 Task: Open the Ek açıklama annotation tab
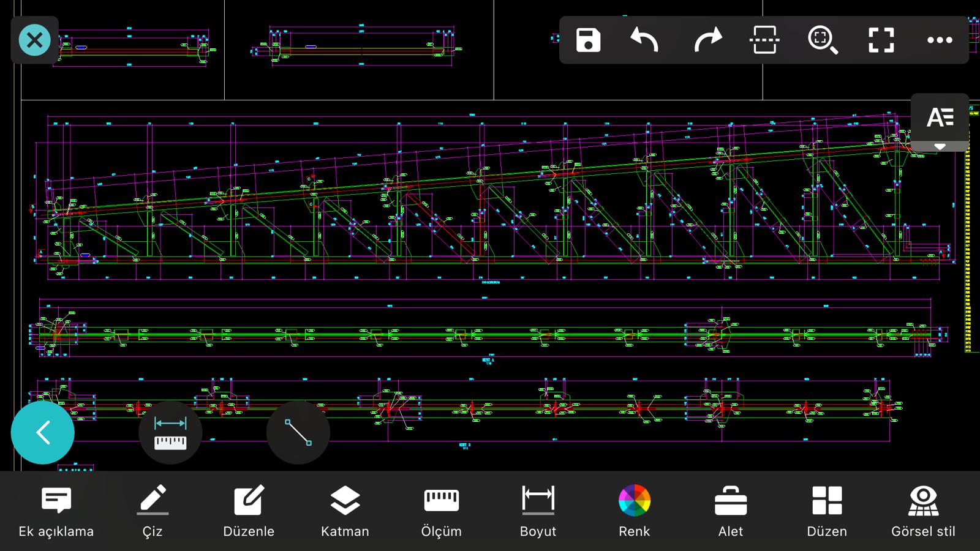pos(56,512)
